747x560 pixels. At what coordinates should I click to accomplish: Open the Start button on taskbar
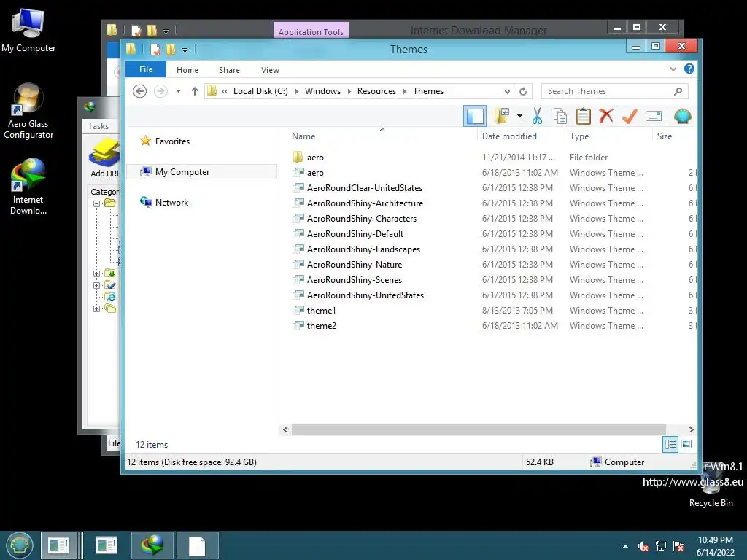tap(19, 545)
